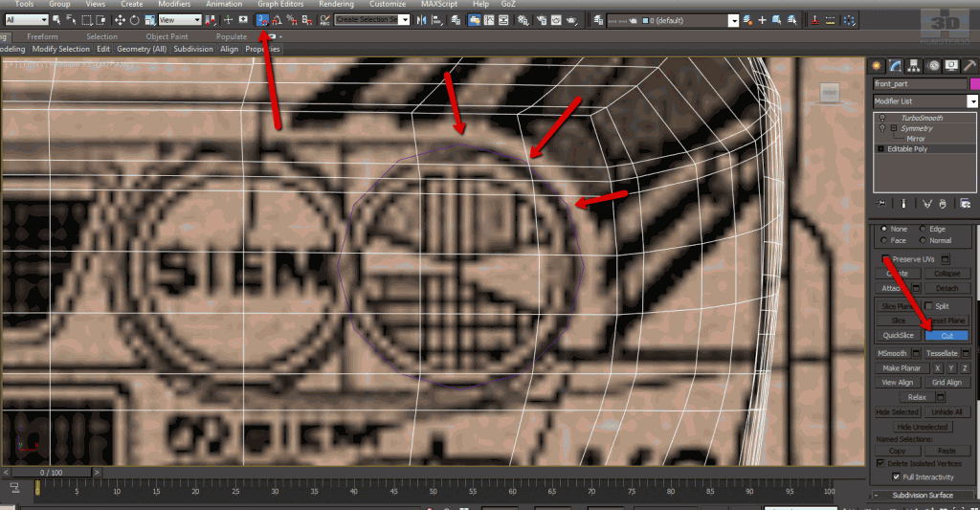Open the Modifiers menu
The width and height of the screenshot is (980, 510).
tap(174, 4)
